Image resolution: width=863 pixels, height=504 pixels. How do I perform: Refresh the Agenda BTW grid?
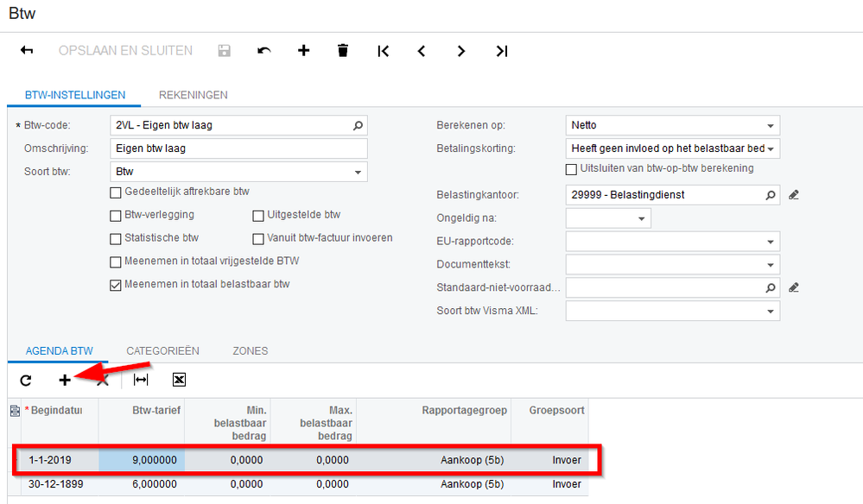(26, 380)
